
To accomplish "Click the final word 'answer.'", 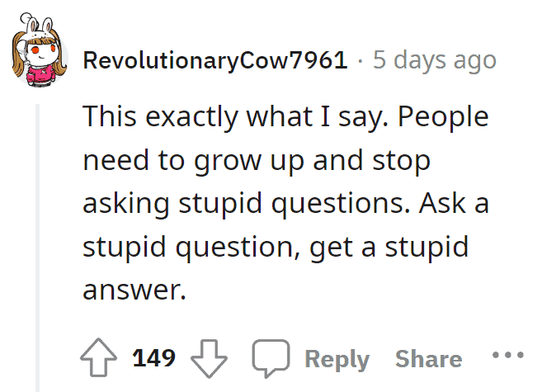I will click(x=134, y=290).
